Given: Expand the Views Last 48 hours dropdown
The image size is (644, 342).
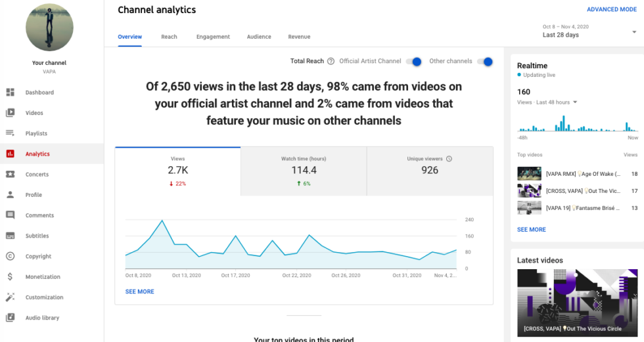Looking at the screenshot, I should (x=575, y=102).
